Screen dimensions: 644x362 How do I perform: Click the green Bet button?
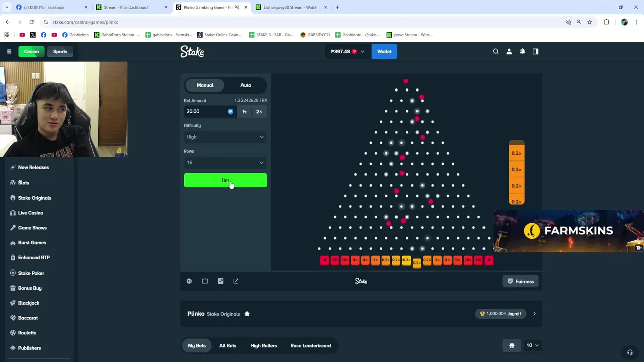225,180
